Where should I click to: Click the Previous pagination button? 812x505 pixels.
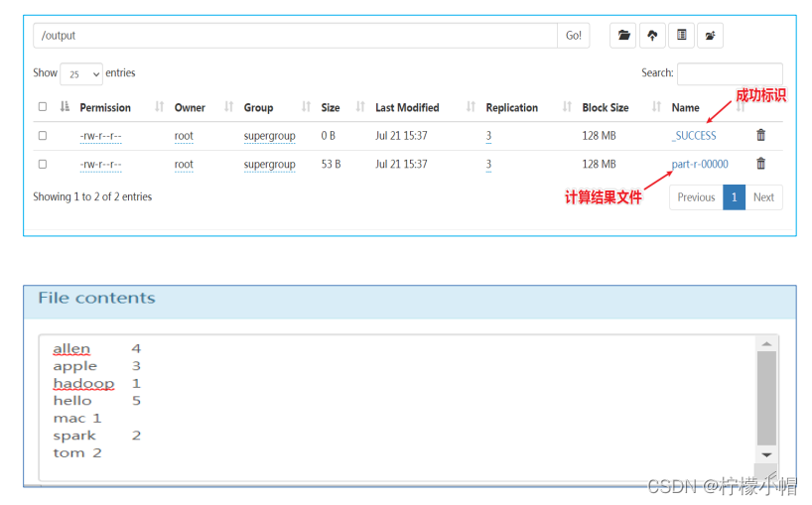click(696, 197)
